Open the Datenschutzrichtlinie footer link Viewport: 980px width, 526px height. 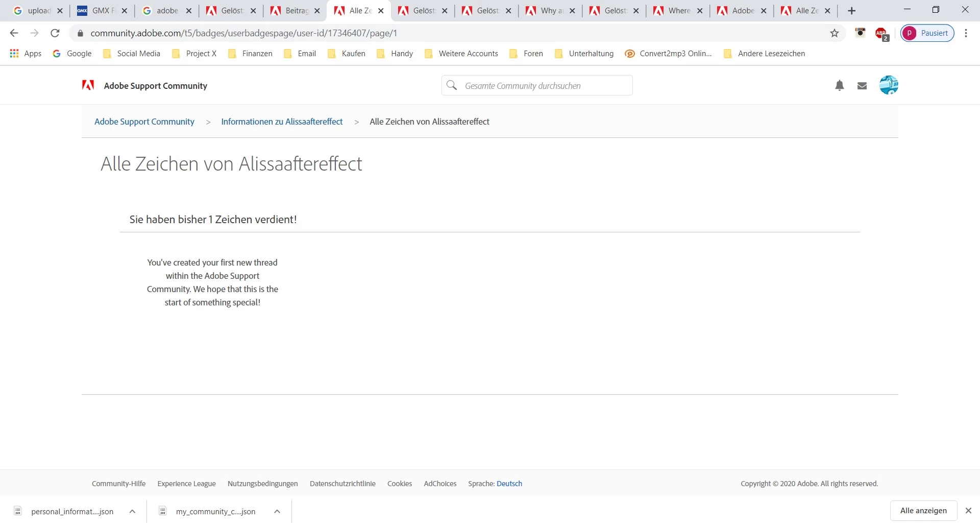(342, 484)
